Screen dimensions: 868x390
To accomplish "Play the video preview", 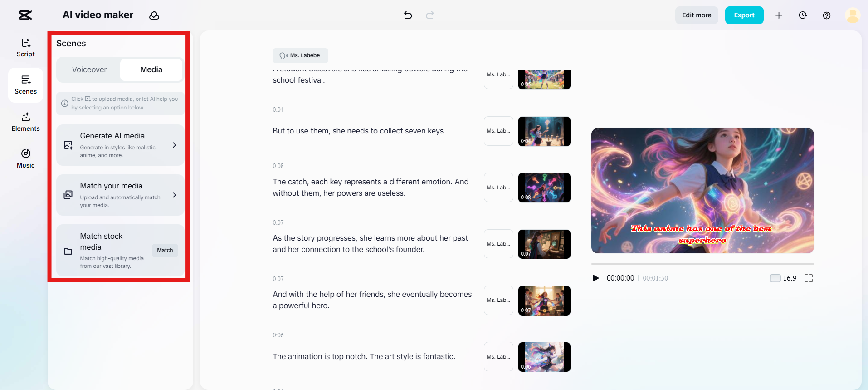I will 596,278.
